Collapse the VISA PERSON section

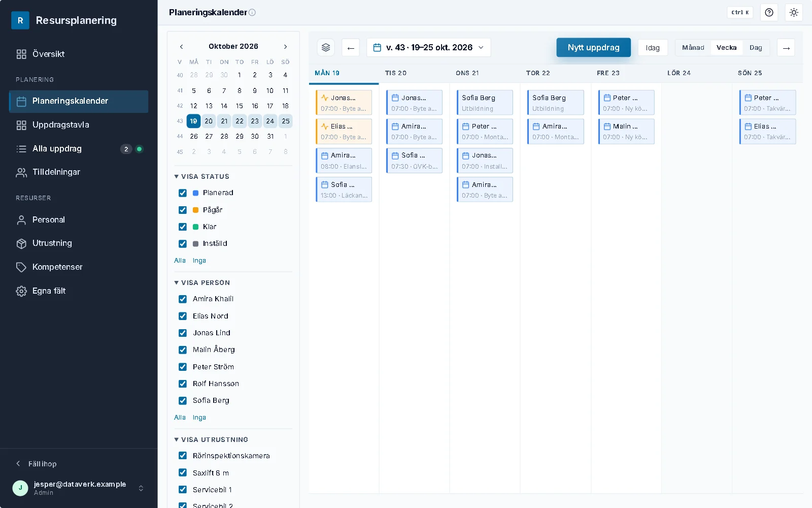pyautogui.click(x=202, y=282)
